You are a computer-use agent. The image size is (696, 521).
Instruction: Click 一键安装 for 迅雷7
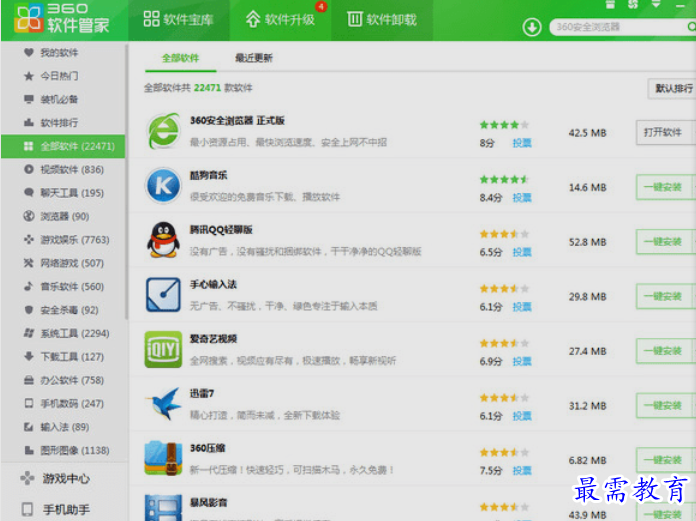(665, 405)
